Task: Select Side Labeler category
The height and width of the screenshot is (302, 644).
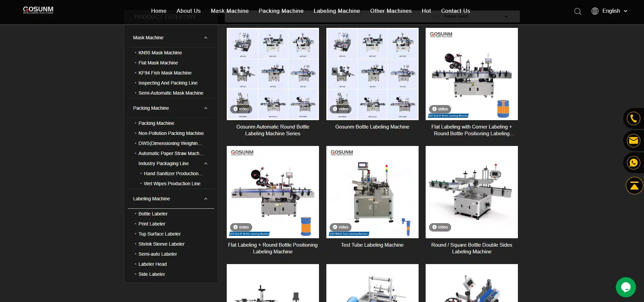Action: pyautogui.click(x=152, y=274)
